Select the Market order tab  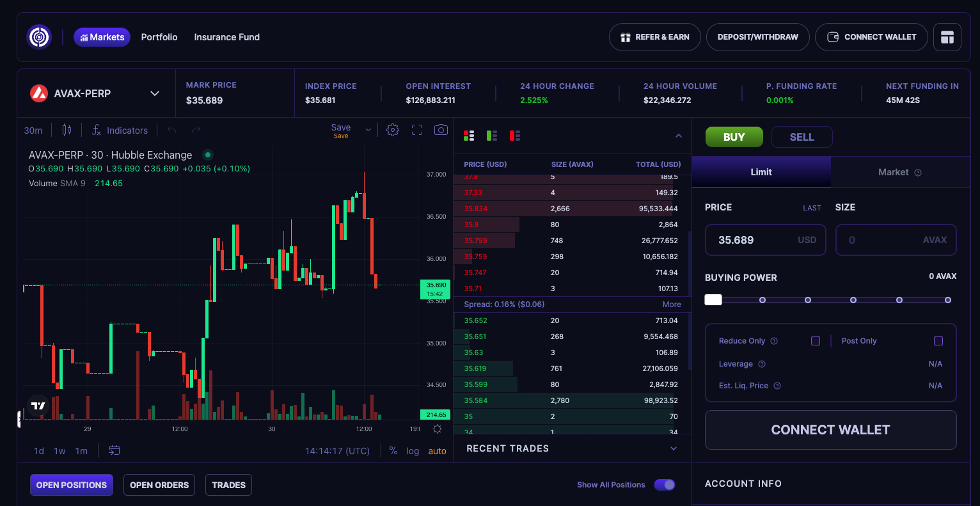(x=899, y=172)
